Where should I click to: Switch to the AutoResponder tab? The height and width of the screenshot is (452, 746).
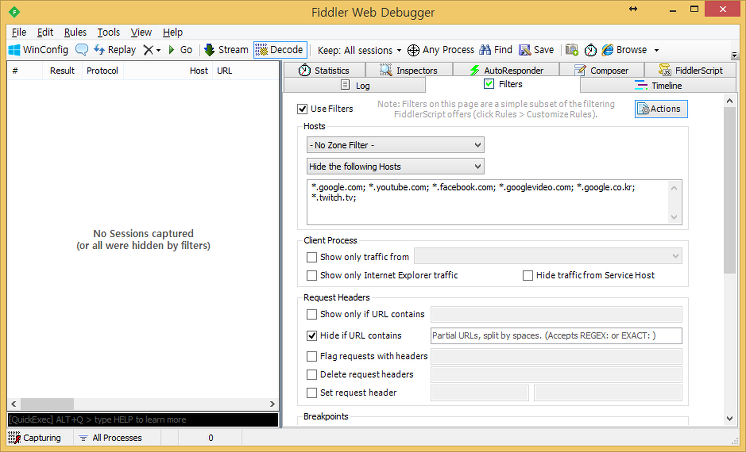(x=506, y=70)
